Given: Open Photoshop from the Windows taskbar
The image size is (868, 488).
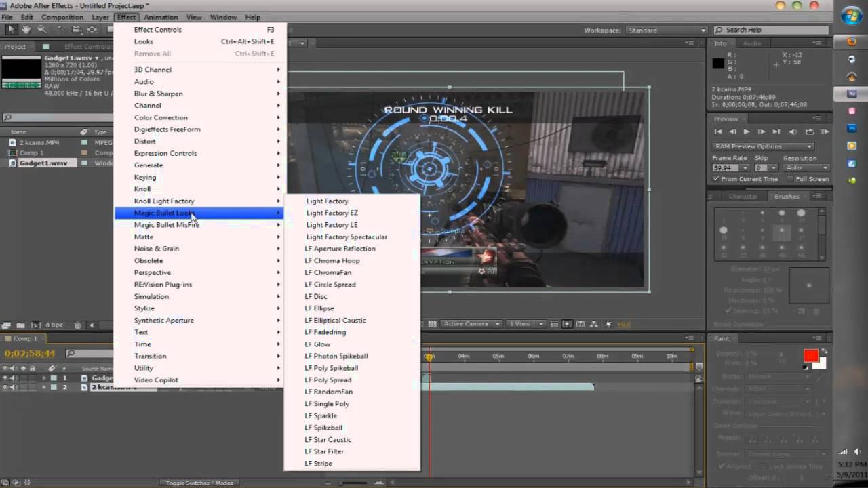Looking at the screenshot, I should point(852,128).
